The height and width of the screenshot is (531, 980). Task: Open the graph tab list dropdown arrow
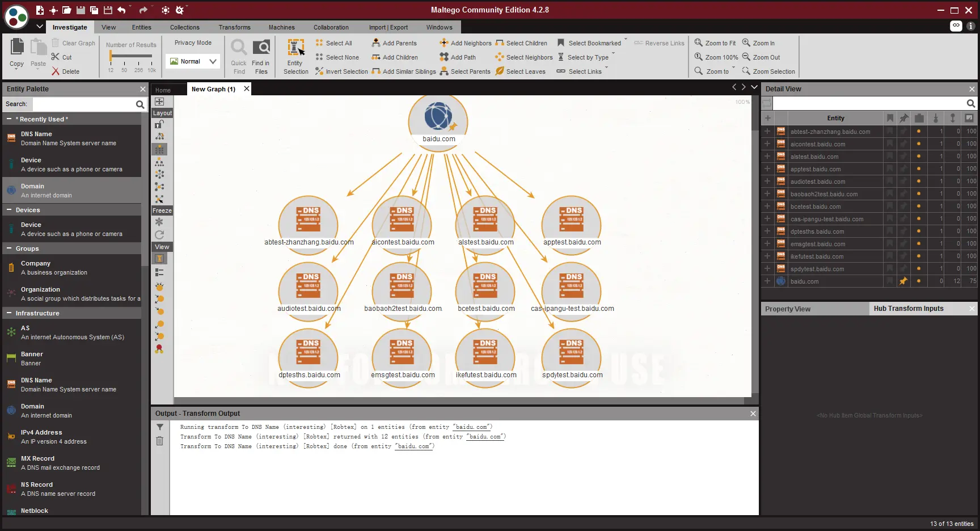click(x=754, y=87)
